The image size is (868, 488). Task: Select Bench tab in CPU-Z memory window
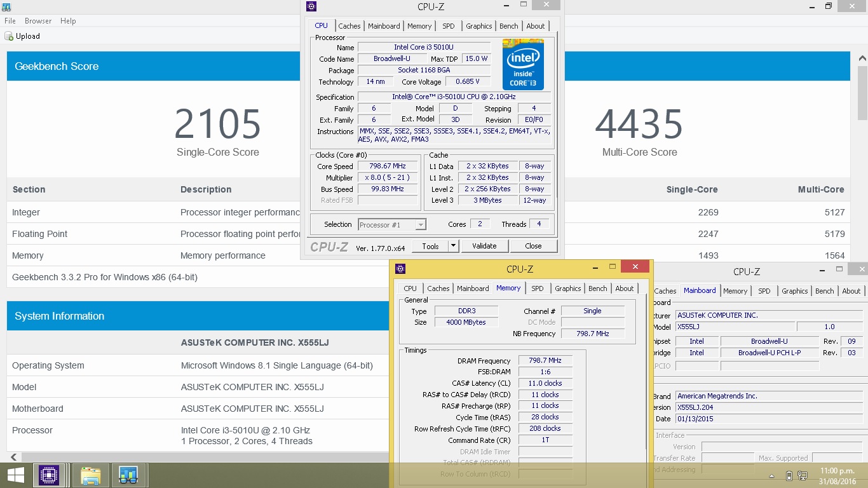coord(598,288)
